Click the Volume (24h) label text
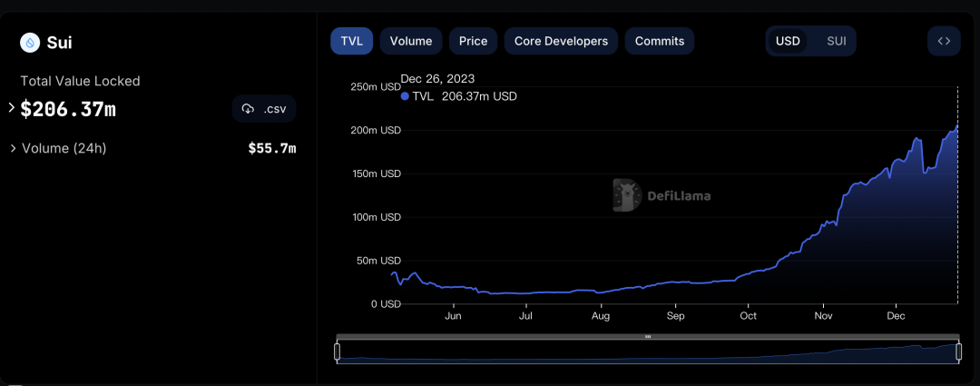Screen dimensions: 980x386 click(x=64, y=149)
